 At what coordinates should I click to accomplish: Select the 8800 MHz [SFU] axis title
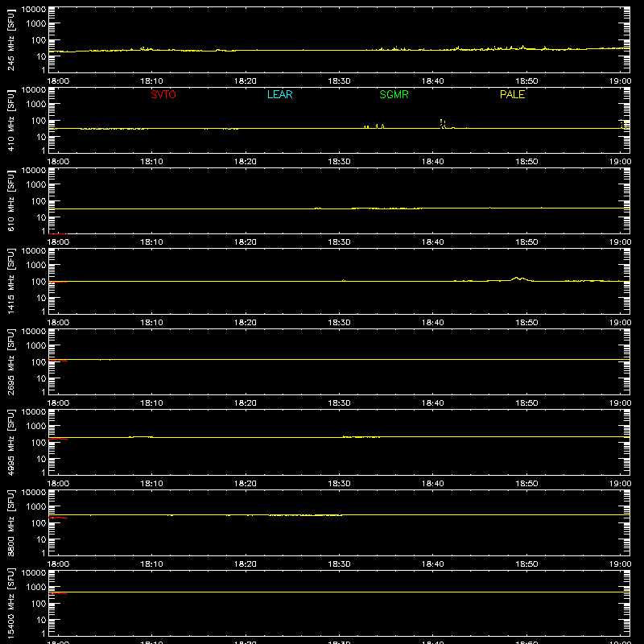10,522
